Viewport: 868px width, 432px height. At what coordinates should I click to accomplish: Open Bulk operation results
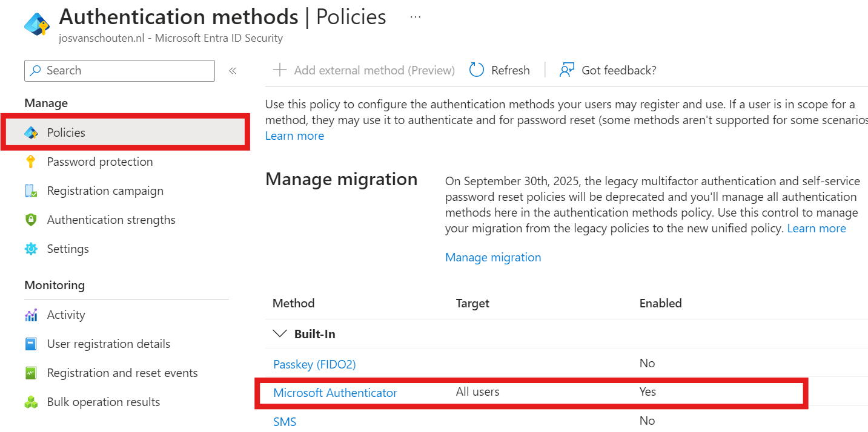tap(104, 402)
